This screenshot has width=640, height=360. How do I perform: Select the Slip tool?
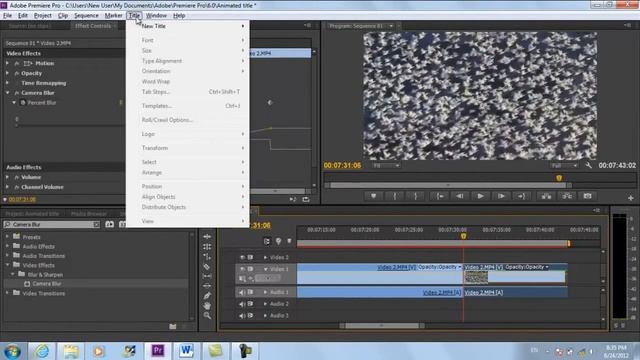tap(207, 276)
